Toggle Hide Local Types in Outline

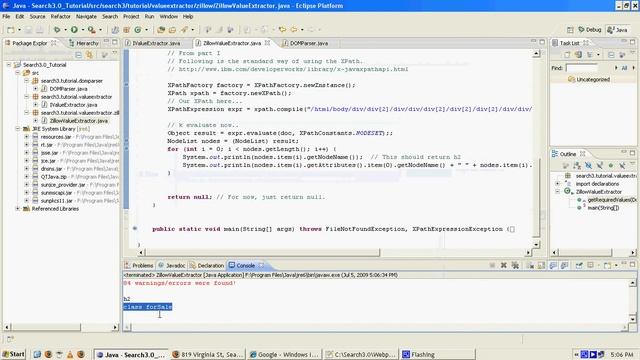pos(622,165)
